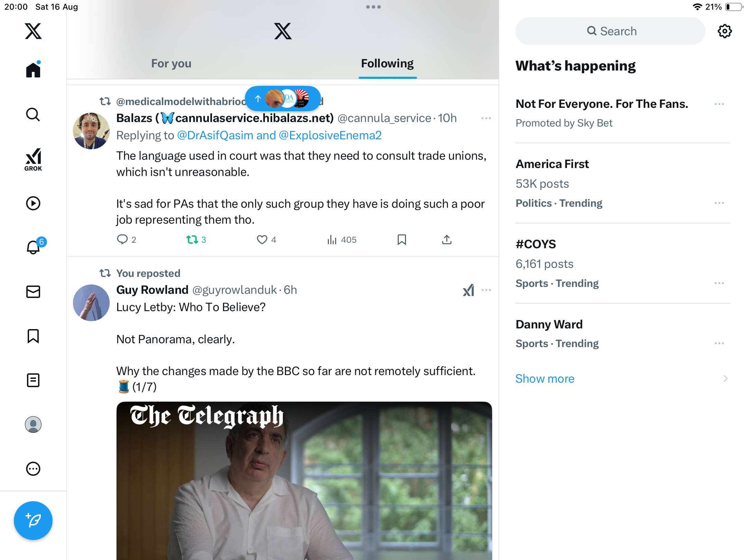Open options for America First trend
Screen dimensions: 747x560
(x=719, y=203)
